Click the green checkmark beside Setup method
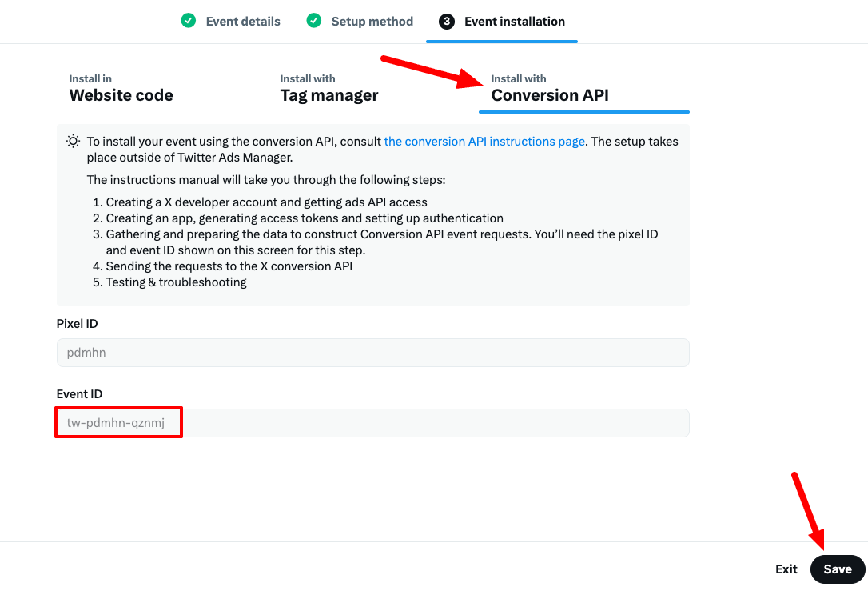The height and width of the screenshot is (595, 868). tap(314, 21)
